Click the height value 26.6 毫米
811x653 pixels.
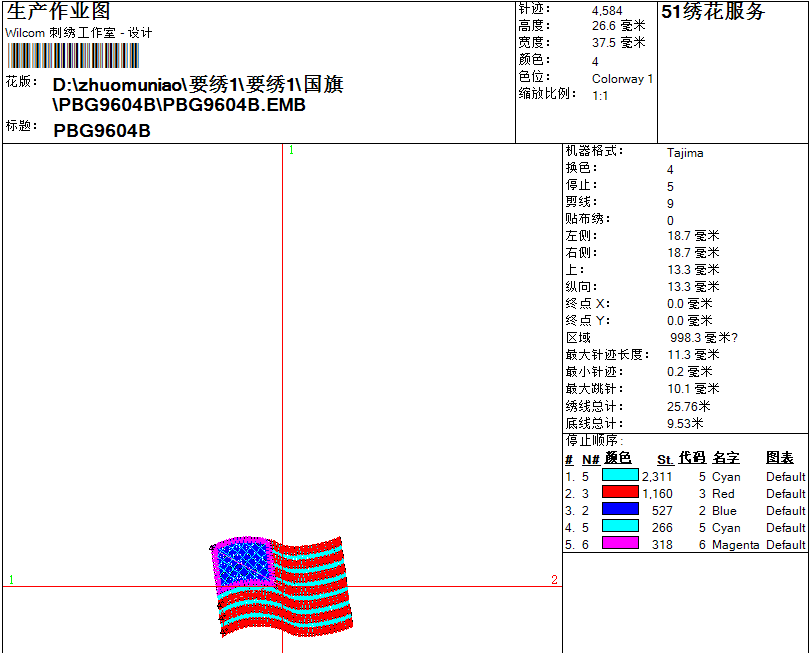click(619, 26)
